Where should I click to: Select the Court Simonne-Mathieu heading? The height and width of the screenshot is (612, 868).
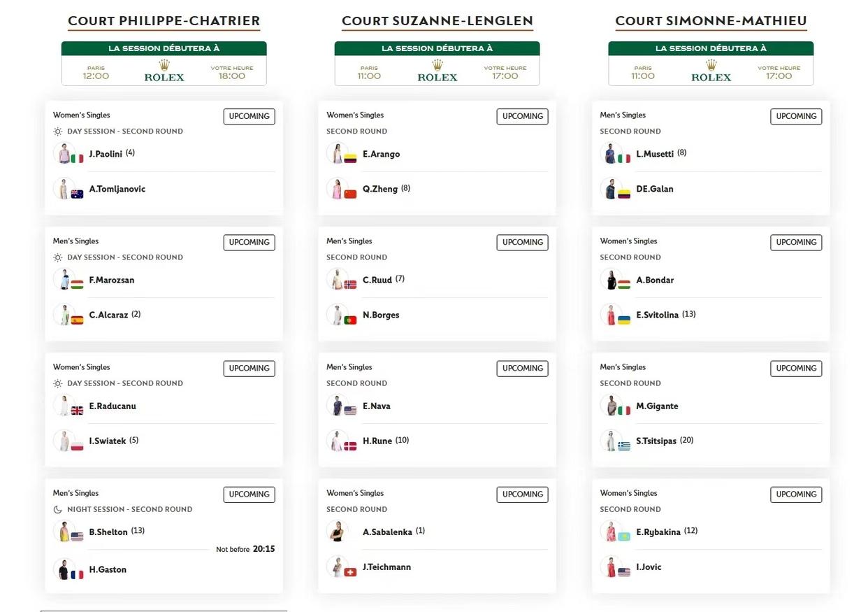[x=711, y=22]
